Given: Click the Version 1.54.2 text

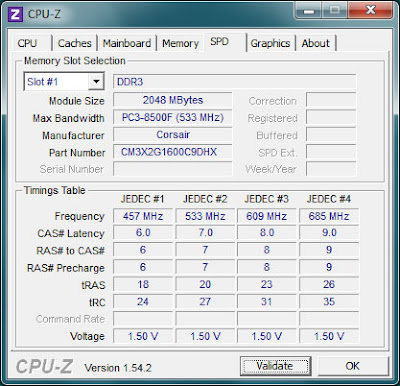Looking at the screenshot, I should point(118,368).
